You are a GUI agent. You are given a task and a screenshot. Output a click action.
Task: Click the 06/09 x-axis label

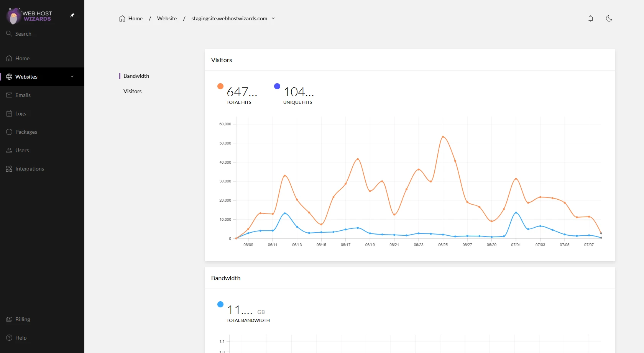click(248, 245)
